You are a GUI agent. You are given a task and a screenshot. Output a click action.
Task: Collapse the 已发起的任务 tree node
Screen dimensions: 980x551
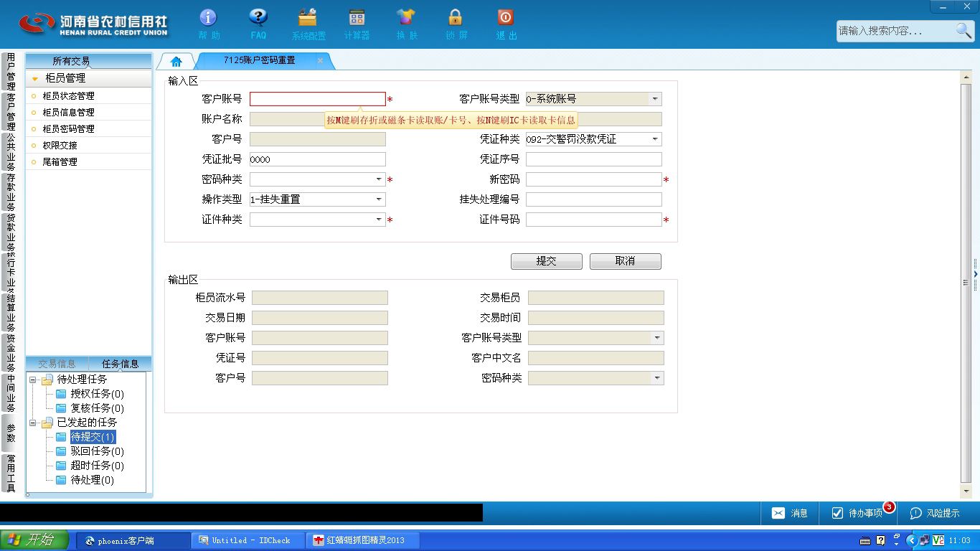coord(33,423)
